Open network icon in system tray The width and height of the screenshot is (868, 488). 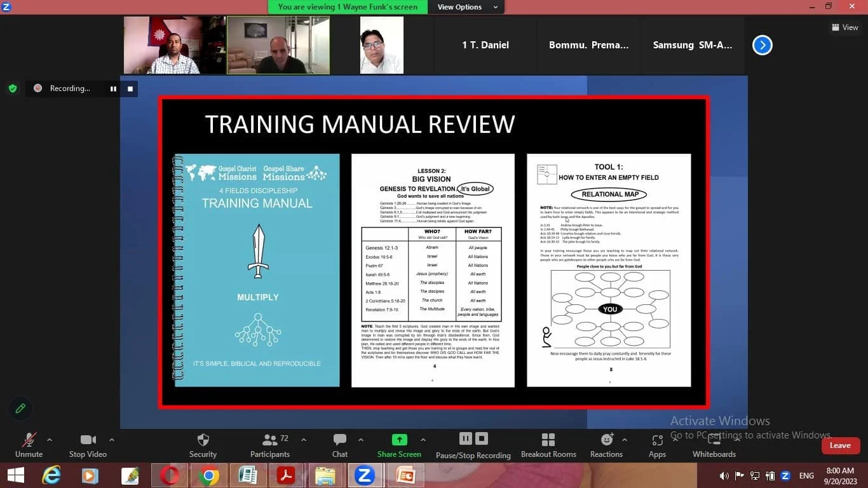[755, 475]
